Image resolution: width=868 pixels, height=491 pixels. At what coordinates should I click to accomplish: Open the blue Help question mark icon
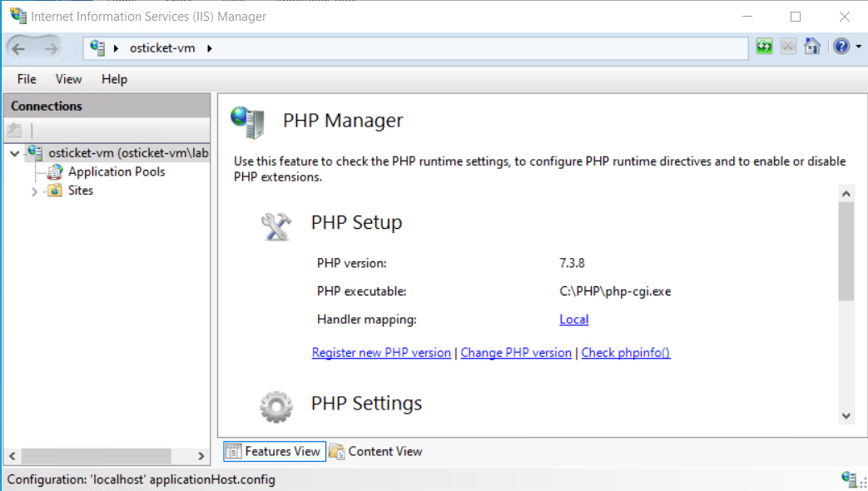(841, 46)
